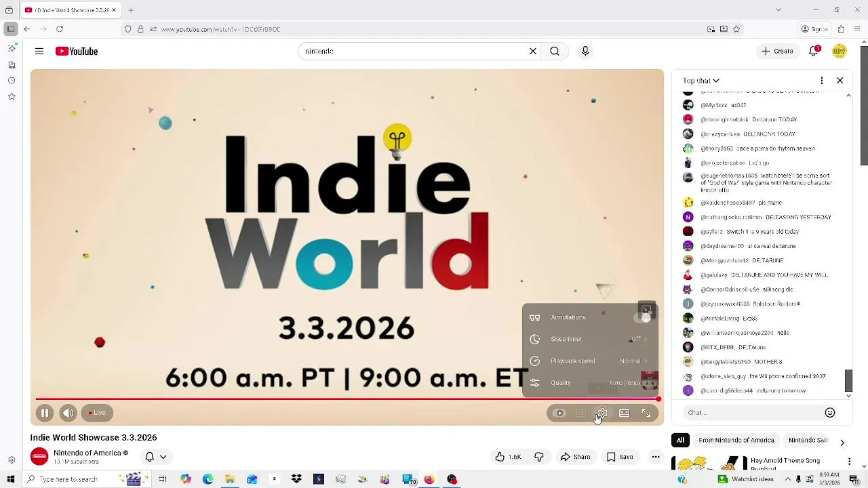This screenshot has width=868, height=488.
Task: Show more chips with right chevron
Action: (x=842, y=443)
